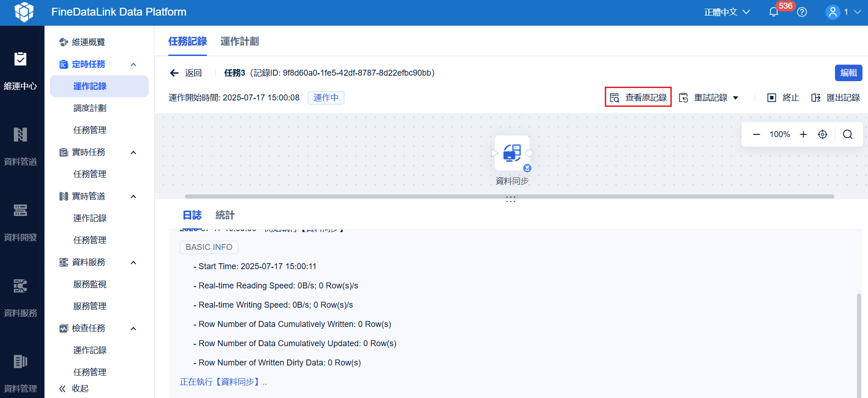Collapse the 實時管道 section
The height and width of the screenshot is (398, 868).
point(133,196)
